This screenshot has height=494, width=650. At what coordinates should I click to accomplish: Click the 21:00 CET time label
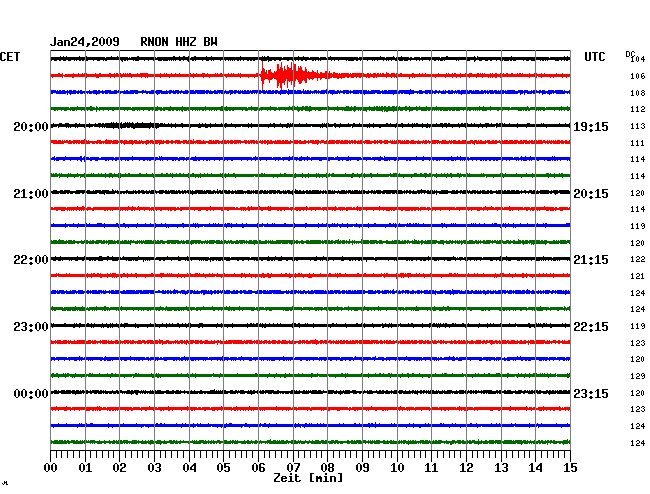click(x=31, y=194)
